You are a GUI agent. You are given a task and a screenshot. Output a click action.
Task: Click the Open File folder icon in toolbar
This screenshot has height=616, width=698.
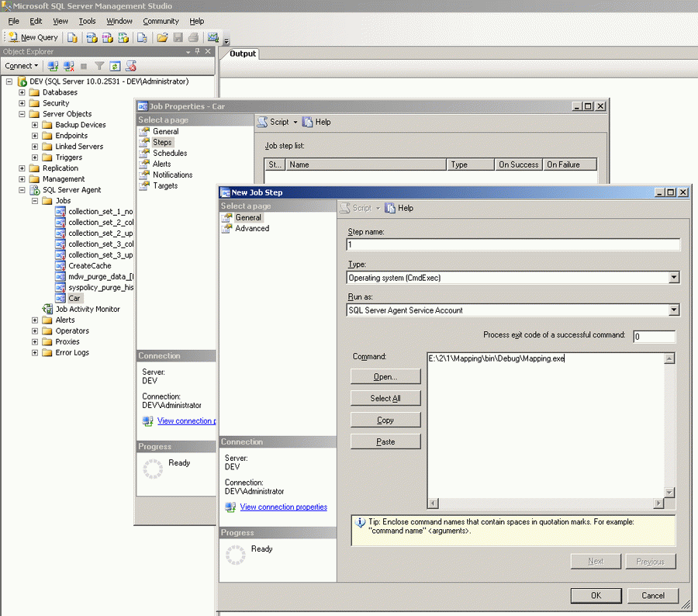point(163,37)
